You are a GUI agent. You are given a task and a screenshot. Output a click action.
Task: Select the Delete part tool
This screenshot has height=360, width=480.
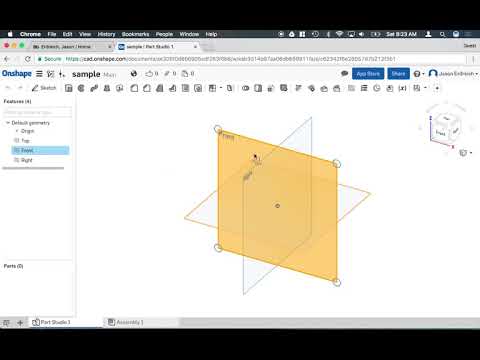coord(284,88)
